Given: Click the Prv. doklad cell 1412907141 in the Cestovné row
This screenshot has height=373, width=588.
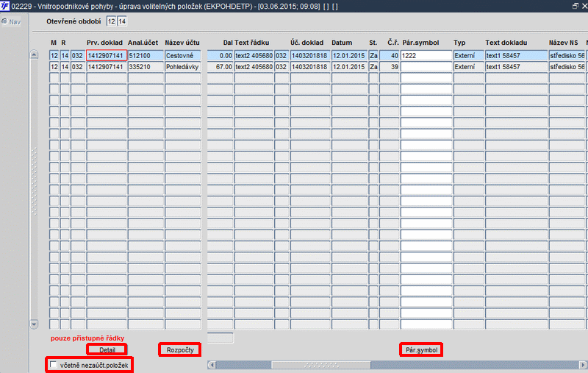Looking at the screenshot, I should click(x=107, y=55).
